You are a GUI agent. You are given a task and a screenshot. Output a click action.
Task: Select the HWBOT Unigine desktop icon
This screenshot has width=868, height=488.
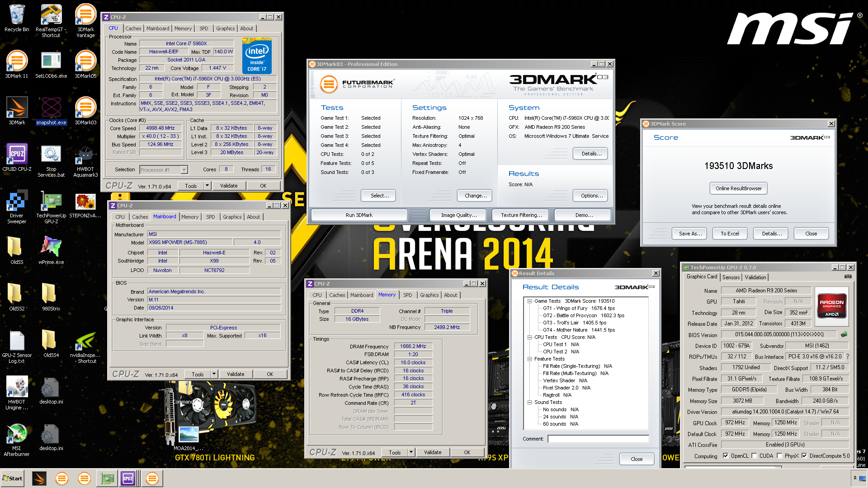tap(17, 393)
